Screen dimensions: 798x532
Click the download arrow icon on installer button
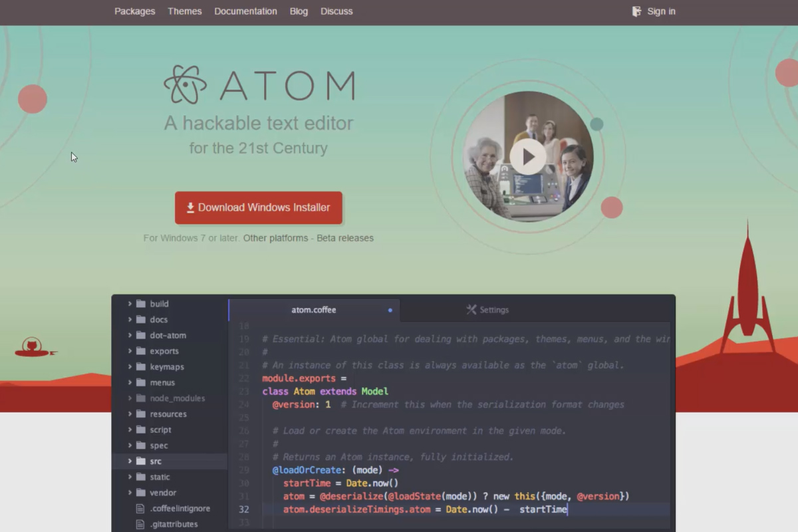point(190,207)
